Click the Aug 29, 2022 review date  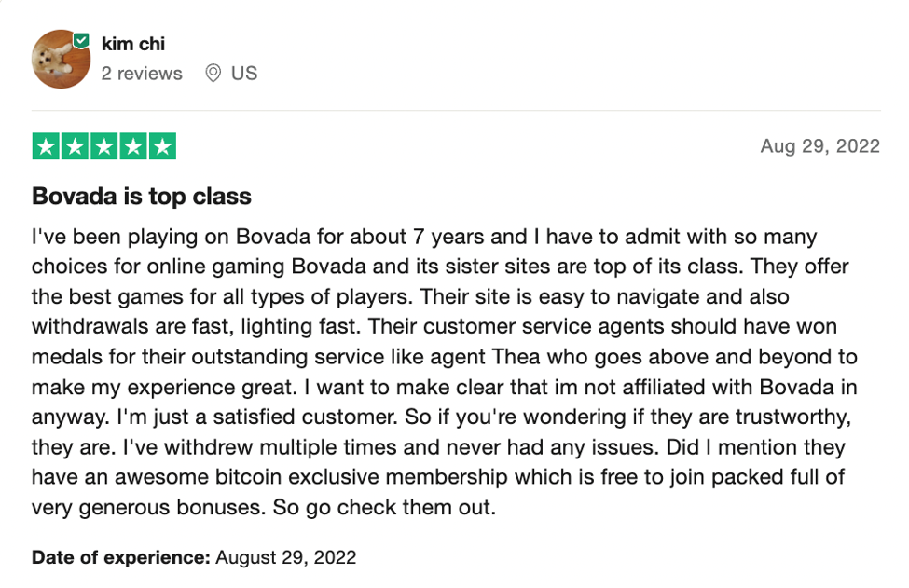point(819,145)
